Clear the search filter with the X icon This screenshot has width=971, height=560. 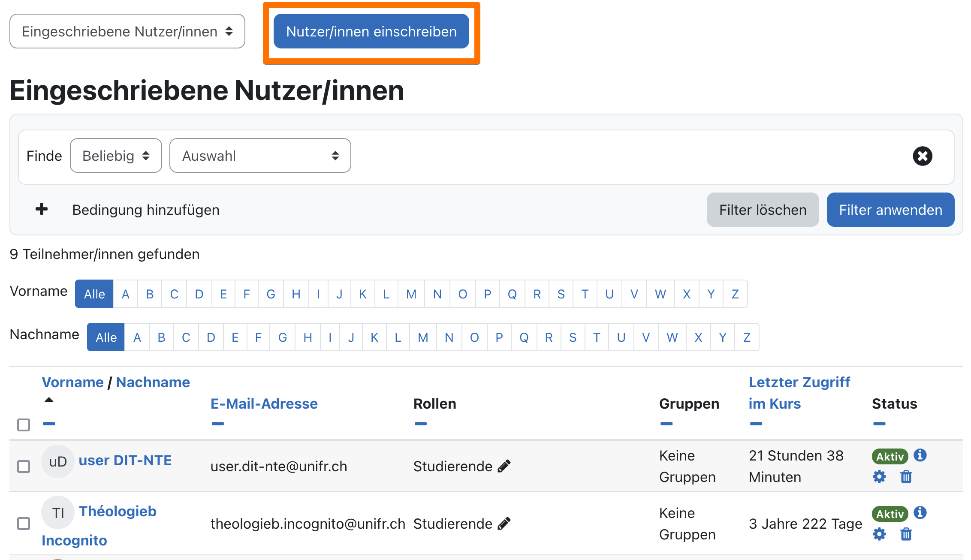tap(922, 156)
